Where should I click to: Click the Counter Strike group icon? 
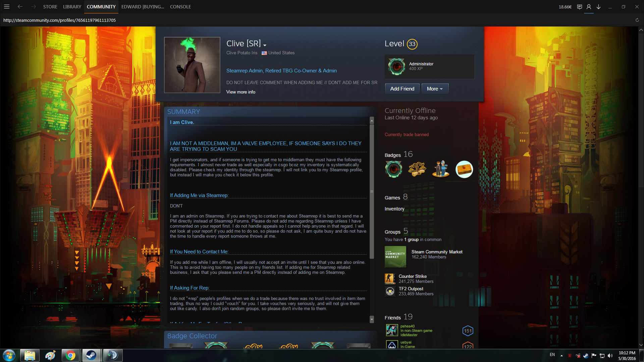coord(390,279)
